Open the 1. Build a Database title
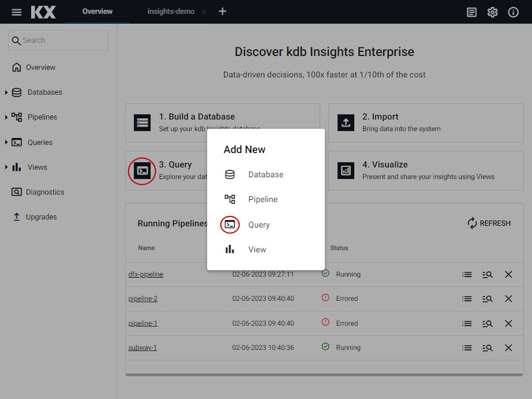This screenshot has height=399, width=532. [x=197, y=117]
